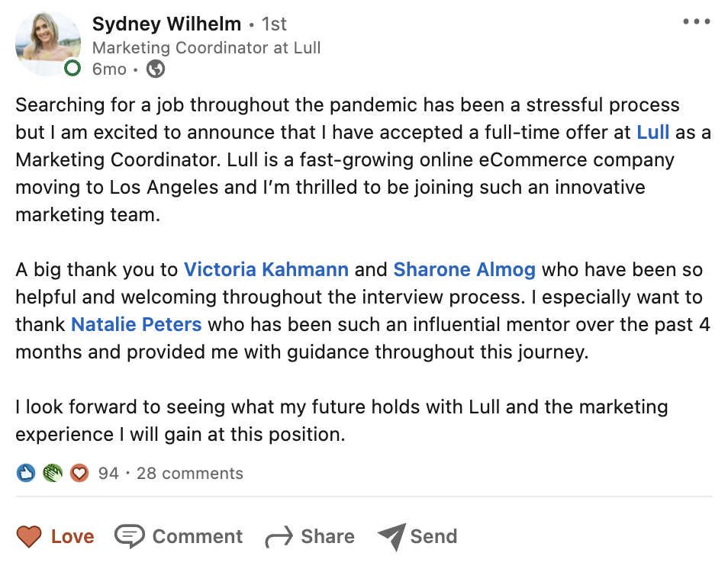Click the Sharone Almog mention
This screenshot has height=569, width=728.
464,269
